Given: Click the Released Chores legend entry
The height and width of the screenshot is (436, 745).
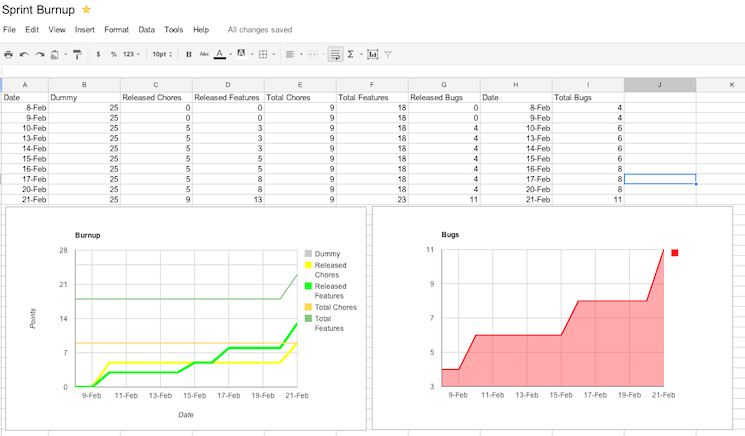Looking at the screenshot, I should (x=325, y=270).
